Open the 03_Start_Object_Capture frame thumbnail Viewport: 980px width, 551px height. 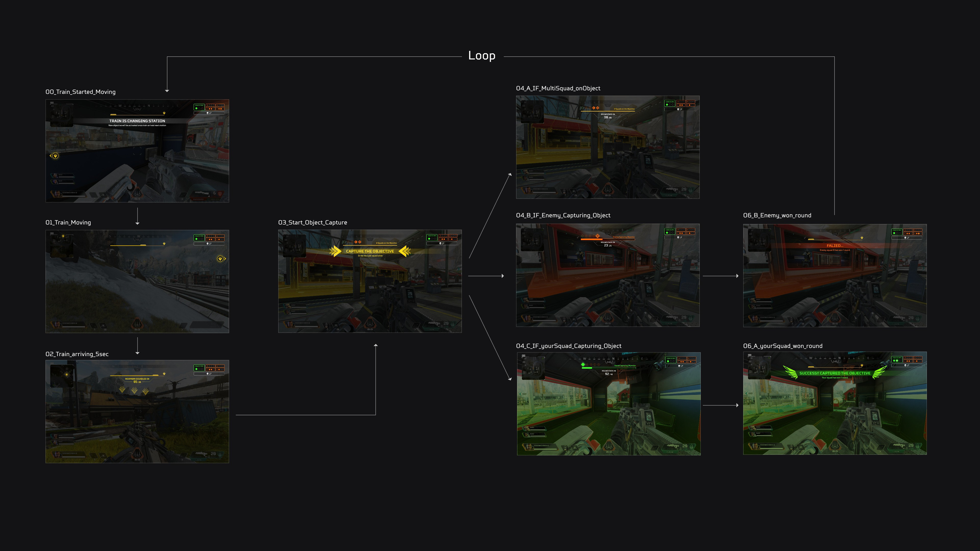coord(370,281)
